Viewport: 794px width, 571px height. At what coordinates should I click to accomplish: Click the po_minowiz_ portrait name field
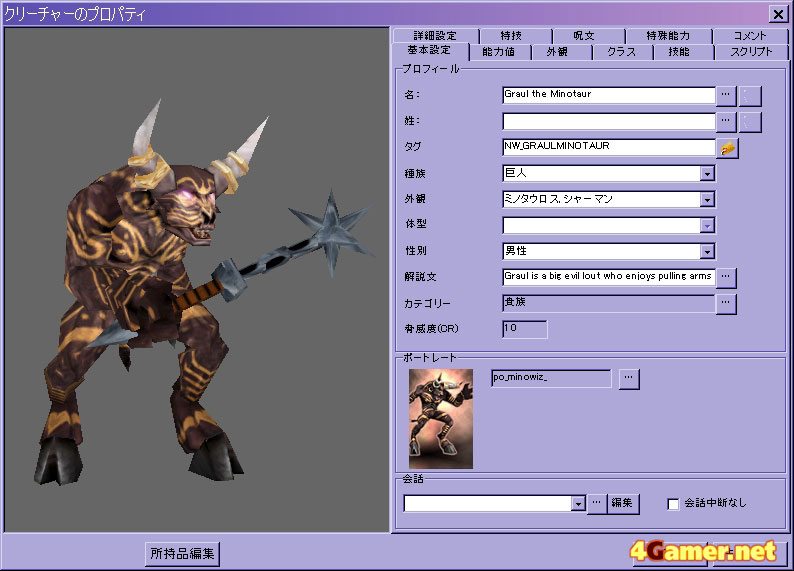tap(551, 378)
